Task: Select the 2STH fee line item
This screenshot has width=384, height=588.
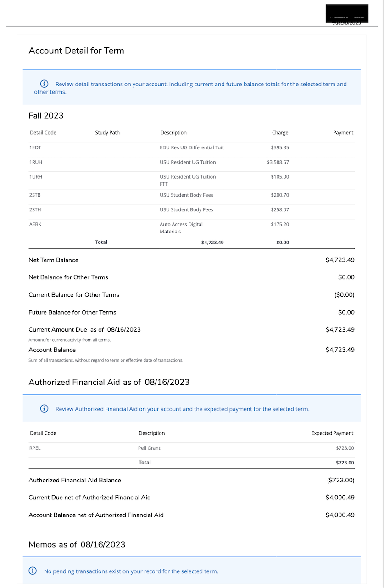Action: click(x=35, y=209)
